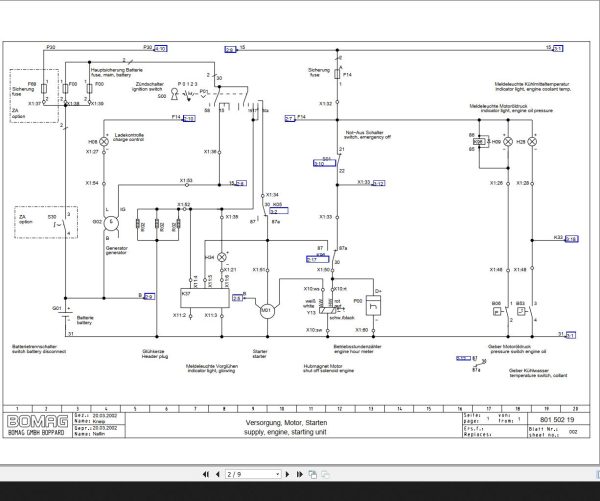
Task: Go to the next page
Action: point(288,474)
